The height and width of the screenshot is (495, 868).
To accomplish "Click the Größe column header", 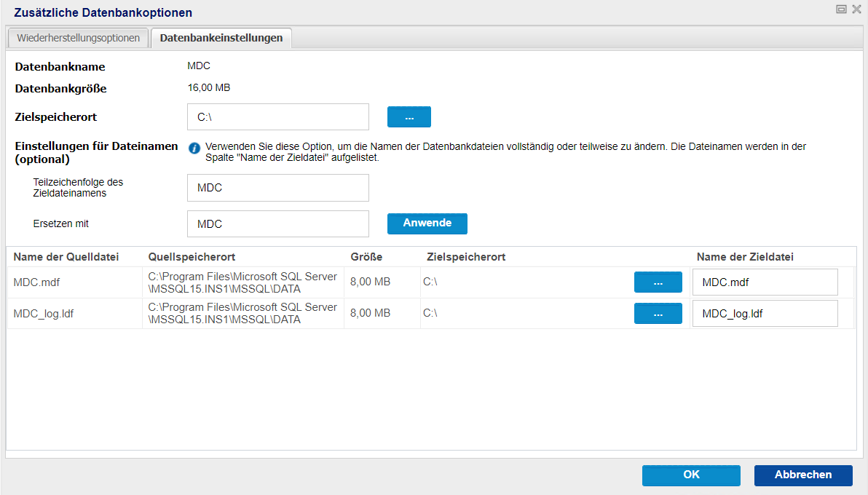I will click(366, 257).
